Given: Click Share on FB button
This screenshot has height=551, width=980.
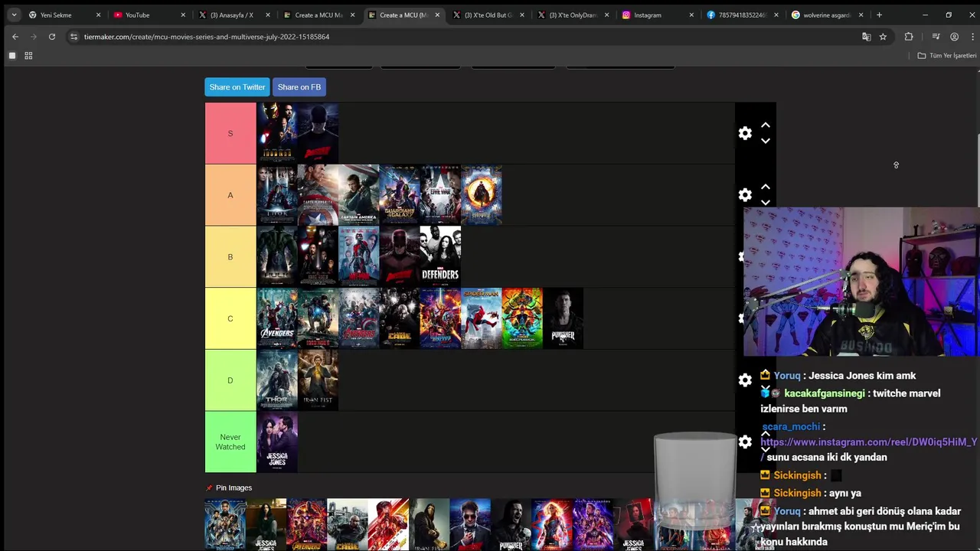Looking at the screenshot, I should click(x=299, y=87).
